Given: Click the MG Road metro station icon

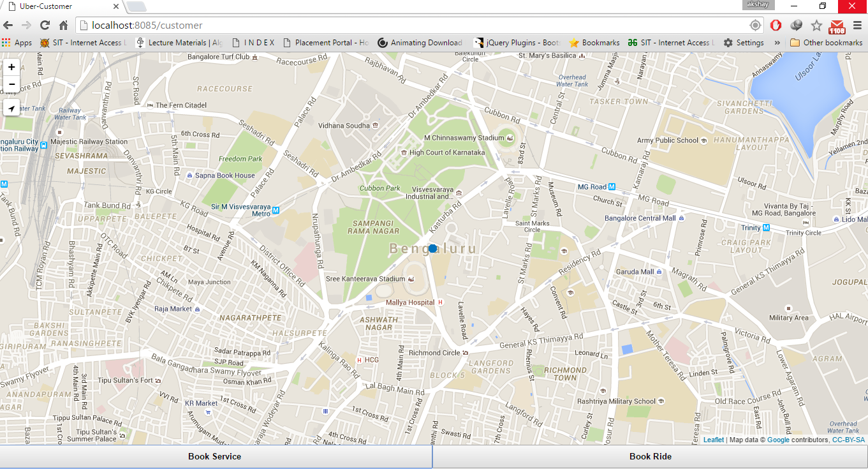Looking at the screenshot, I should pos(612,187).
